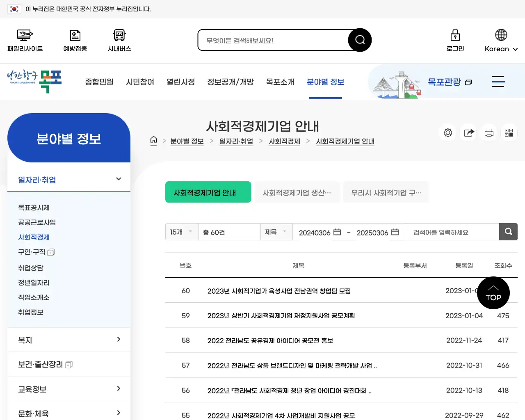Expand the Korean language selector
525x420 pixels.
[500, 48]
